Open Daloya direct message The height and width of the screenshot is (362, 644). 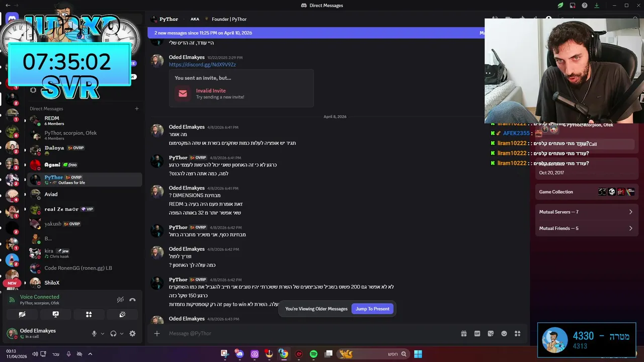(85, 150)
